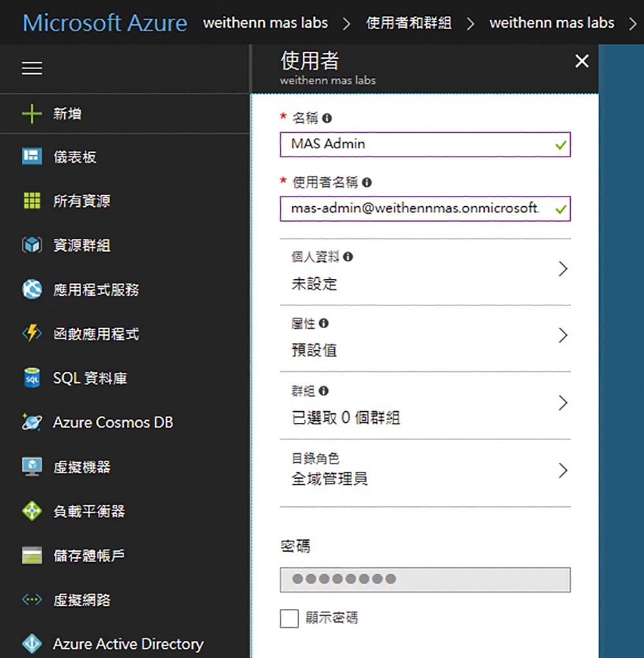Click the SQL database cylinder icon

click(32, 378)
